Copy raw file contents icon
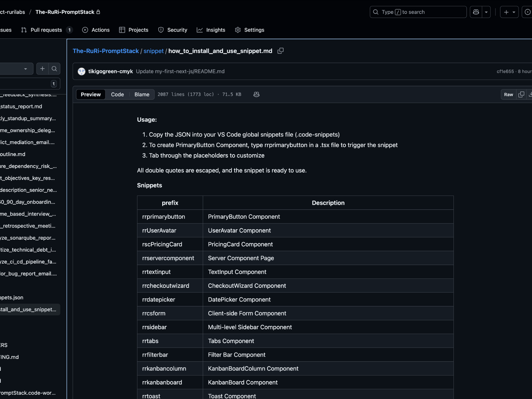Image resolution: width=532 pixels, height=399 pixels. [521, 94]
